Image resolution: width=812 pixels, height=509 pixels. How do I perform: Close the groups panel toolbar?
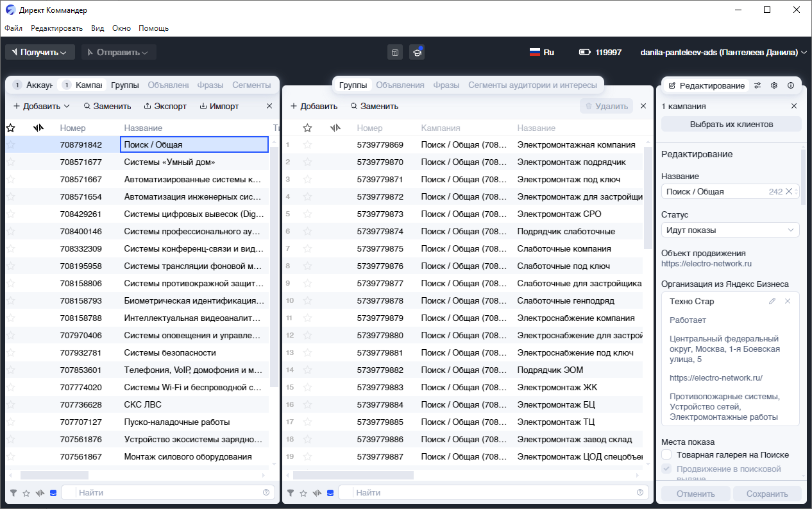[x=643, y=106]
